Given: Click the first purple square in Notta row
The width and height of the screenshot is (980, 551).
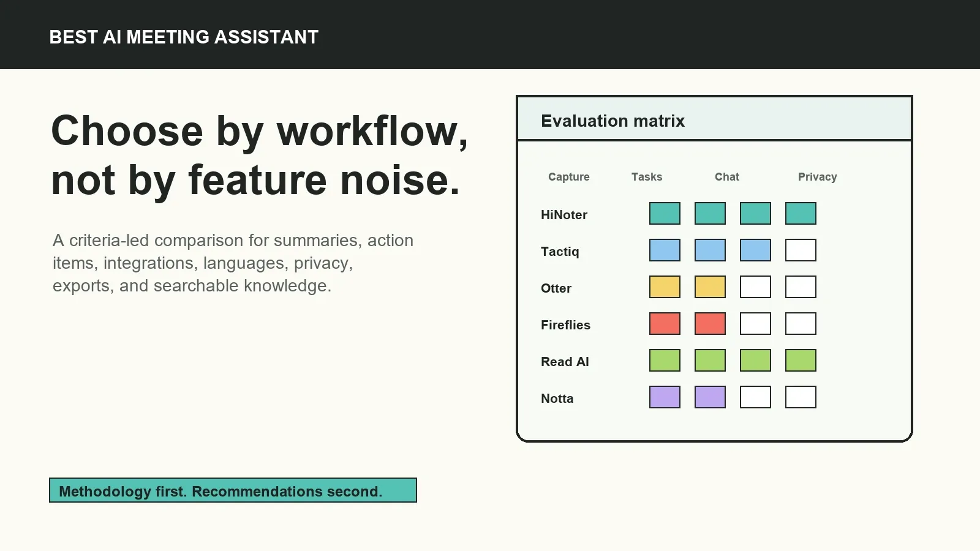Looking at the screenshot, I should click(665, 397).
